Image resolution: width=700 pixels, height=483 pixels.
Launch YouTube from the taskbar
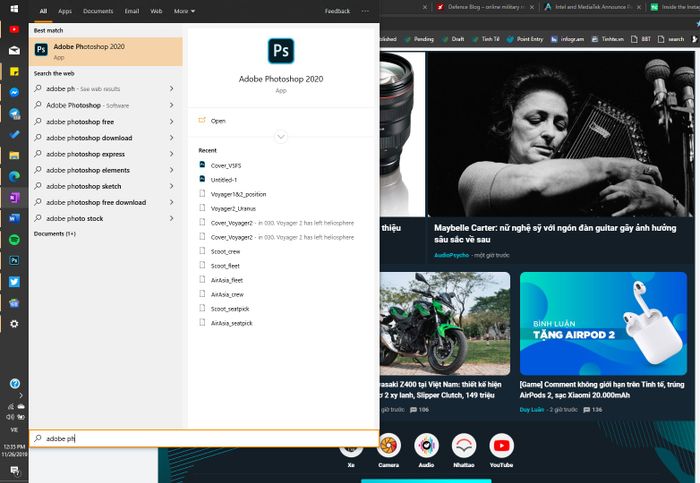pyautogui.click(x=14, y=29)
